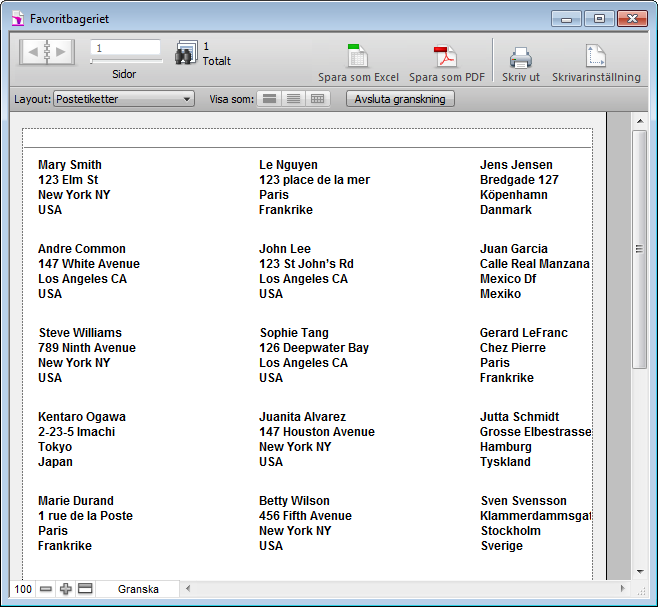Click horizontal scrollbar right arrow

pos(623,589)
